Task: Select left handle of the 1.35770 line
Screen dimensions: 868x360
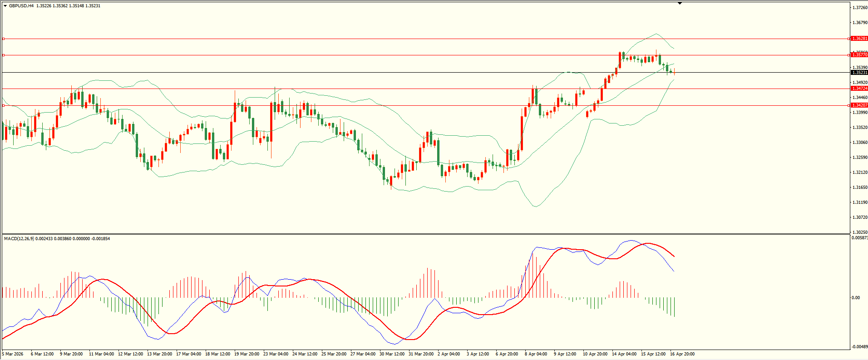Action: (x=4, y=55)
